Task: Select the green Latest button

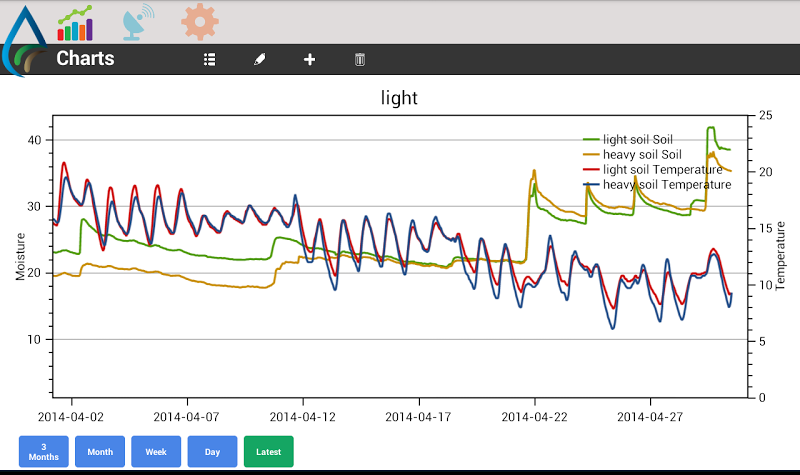Action: pos(268,452)
